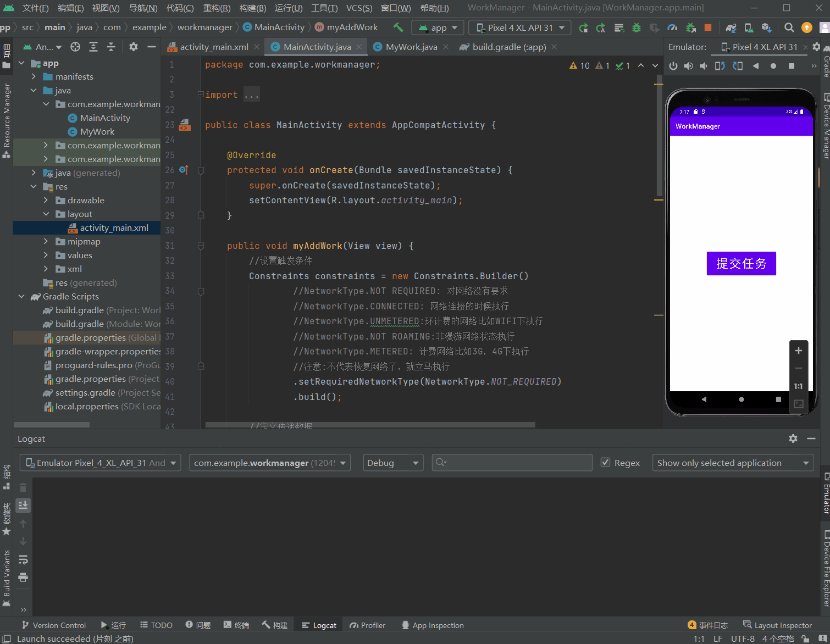
Task: Open Show only selected application dropdown
Action: (x=732, y=463)
